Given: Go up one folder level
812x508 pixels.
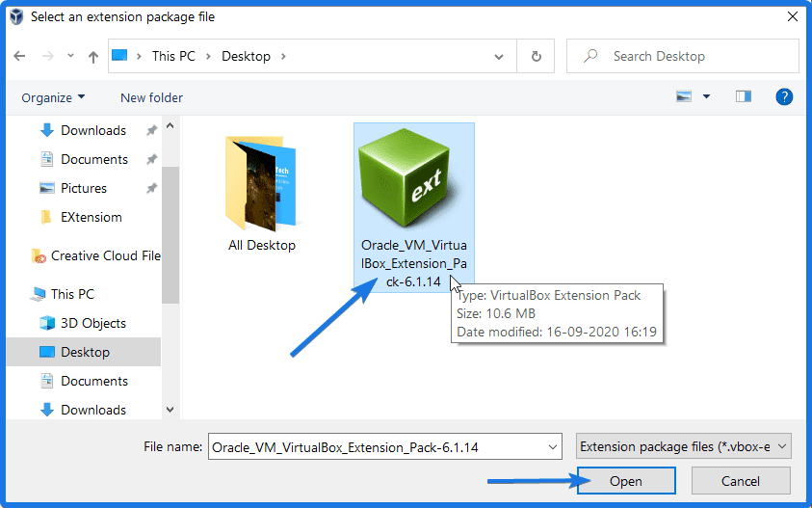Looking at the screenshot, I should (93, 57).
